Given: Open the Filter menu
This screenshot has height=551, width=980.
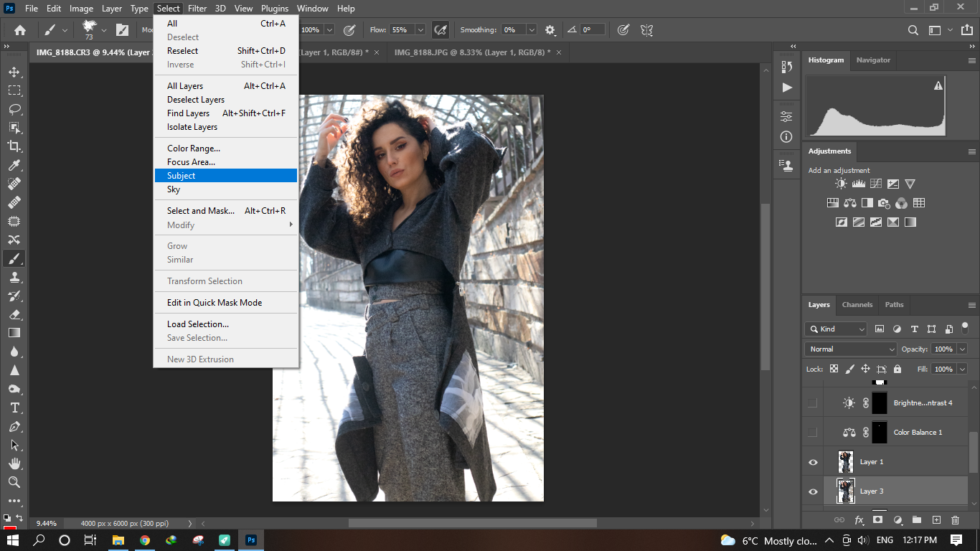Looking at the screenshot, I should point(197,9).
